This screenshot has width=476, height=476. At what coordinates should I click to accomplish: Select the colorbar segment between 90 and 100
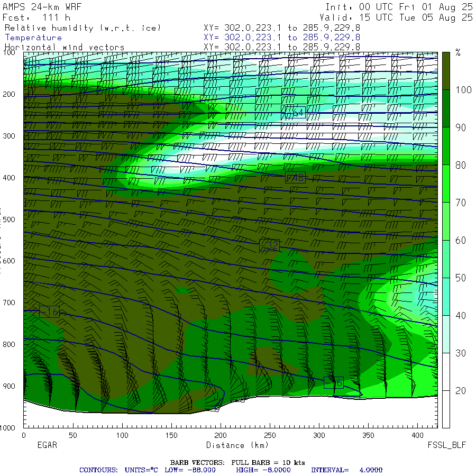[446, 108]
